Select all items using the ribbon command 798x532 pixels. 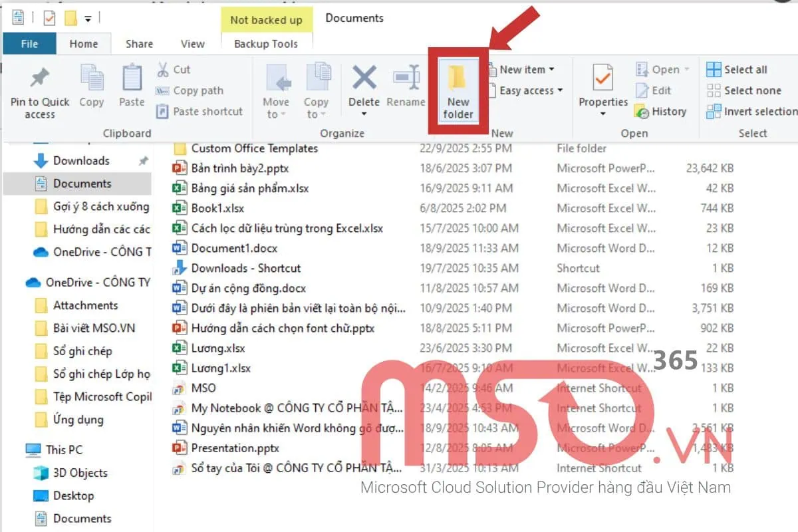[x=738, y=69]
